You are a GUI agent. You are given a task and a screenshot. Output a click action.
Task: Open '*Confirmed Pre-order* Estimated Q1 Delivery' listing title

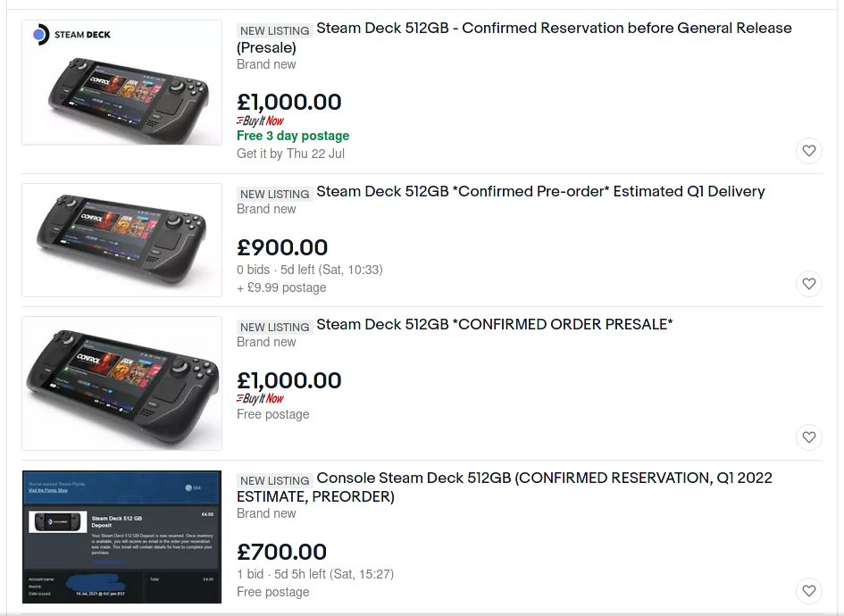(x=540, y=192)
